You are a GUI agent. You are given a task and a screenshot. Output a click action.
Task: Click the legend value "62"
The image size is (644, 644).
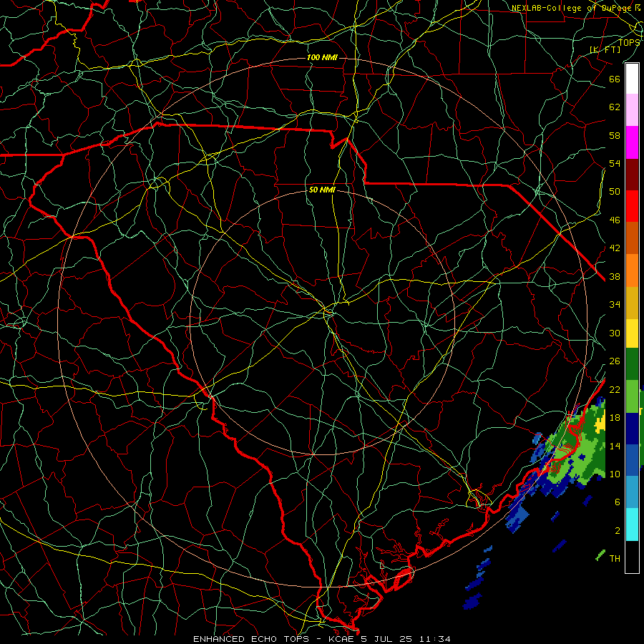point(615,107)
